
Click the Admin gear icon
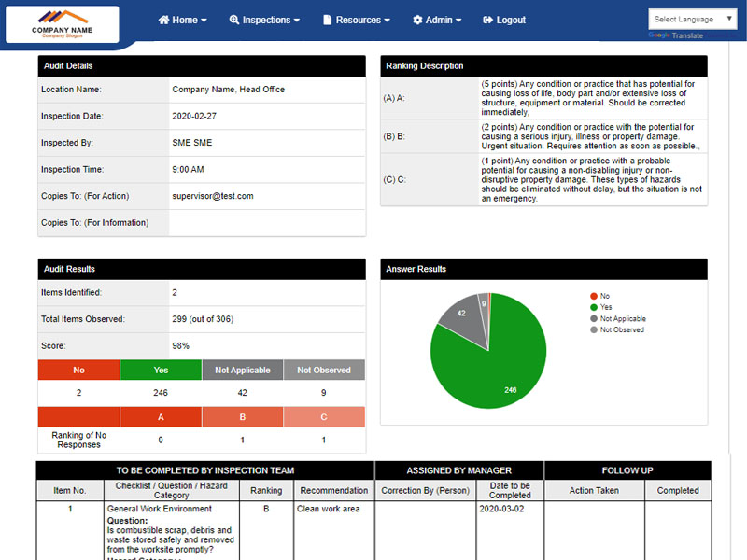pyautogui.click(x=417, y=20)
